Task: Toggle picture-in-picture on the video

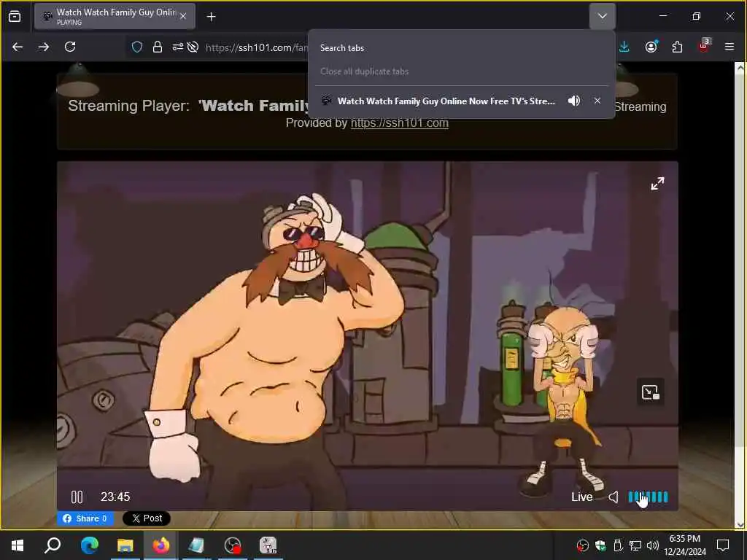Action: click(650, 392)
